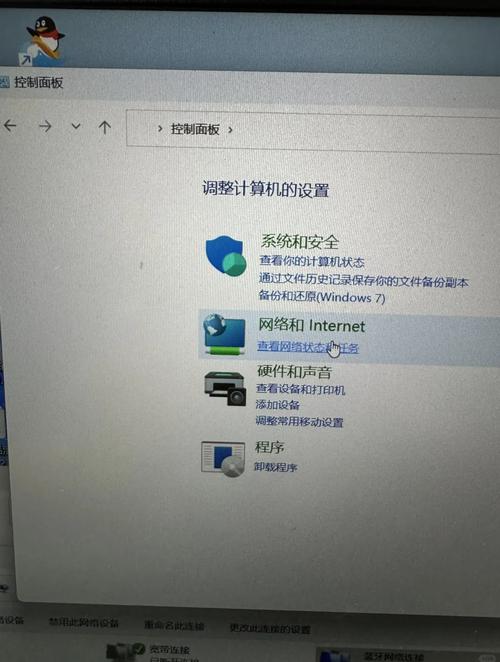Open the 网络和 Internet category heading
500x662 pixels.
pos(312,326)
